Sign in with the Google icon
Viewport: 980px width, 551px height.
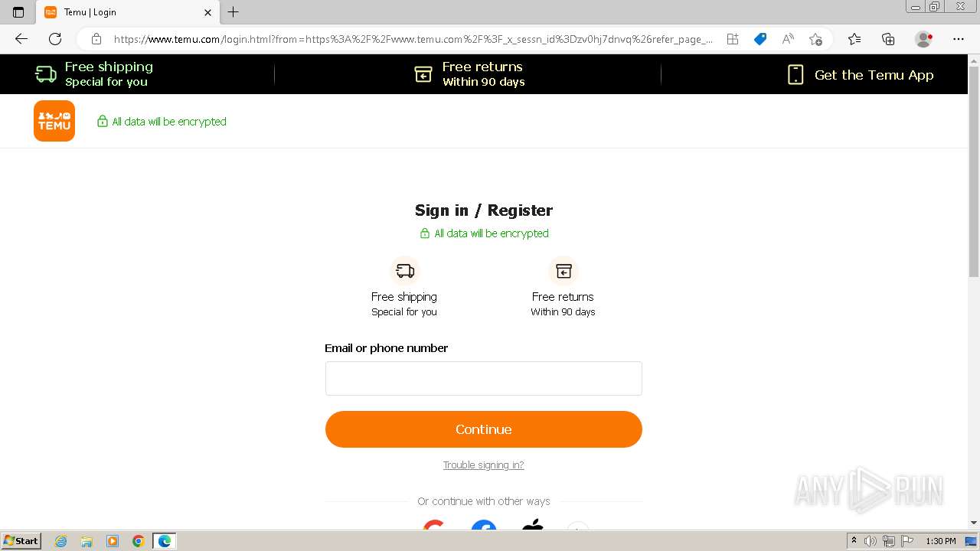(x=434, y=525)
